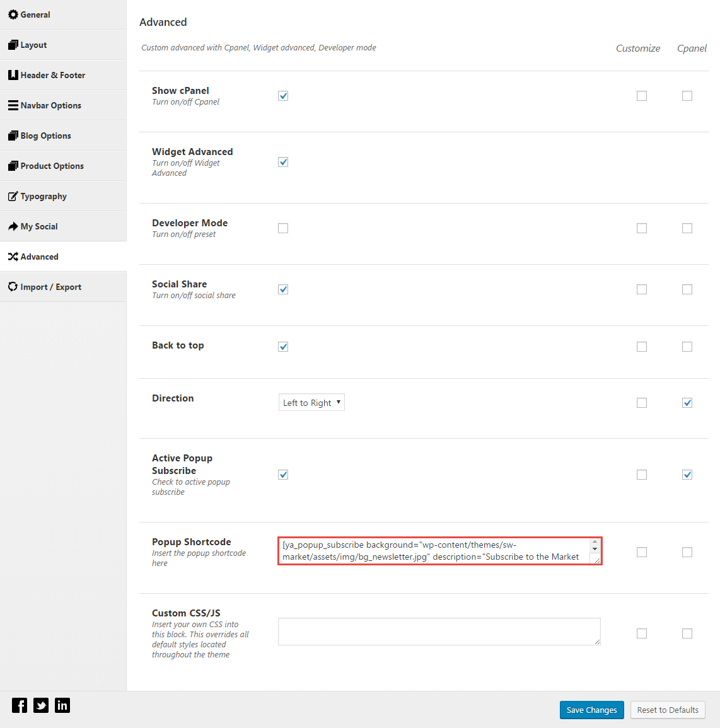Viewport: 720px width, 728px height.
Task: Toggle Show cPanel Customize checkbox
Action: click(x=641, y=96)
